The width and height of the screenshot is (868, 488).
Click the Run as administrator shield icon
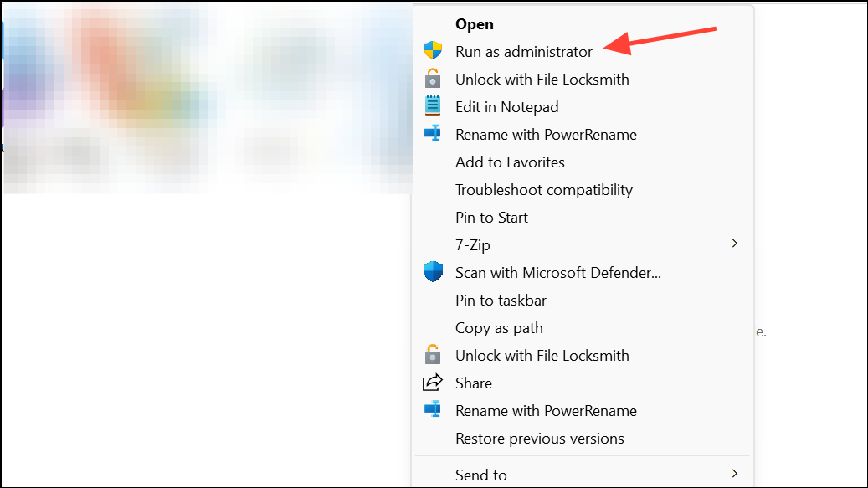point(432,51)
